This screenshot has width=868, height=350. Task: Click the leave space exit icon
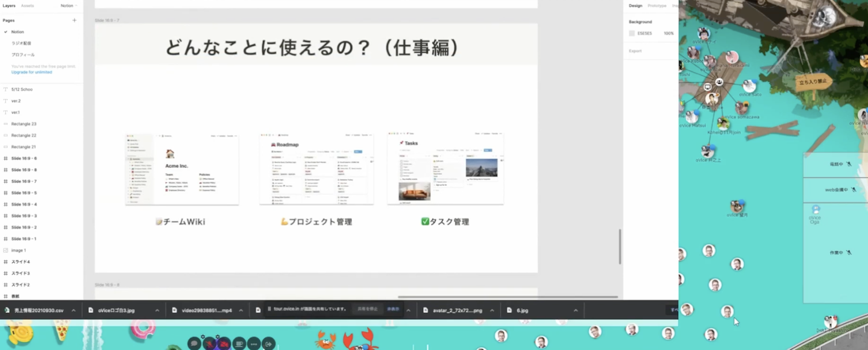tap(269, 343)
